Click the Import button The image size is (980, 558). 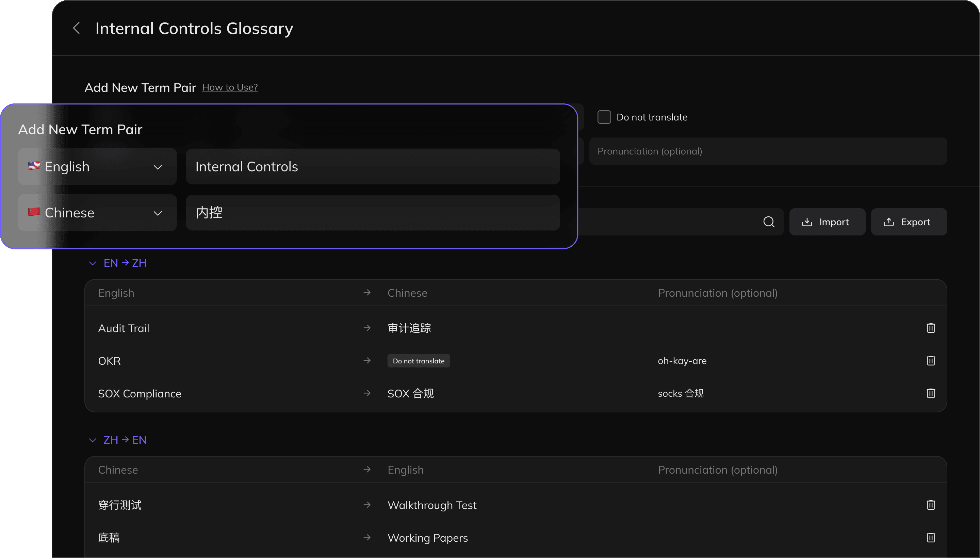(827, 222)
